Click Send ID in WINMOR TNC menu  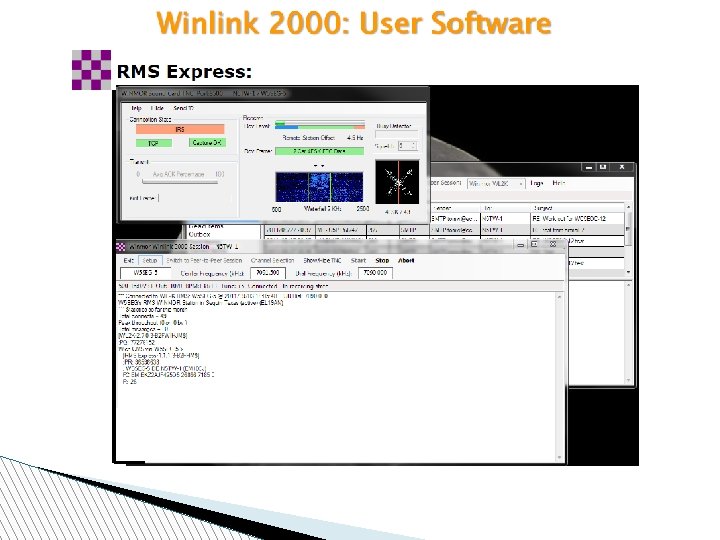click(183, 108)
